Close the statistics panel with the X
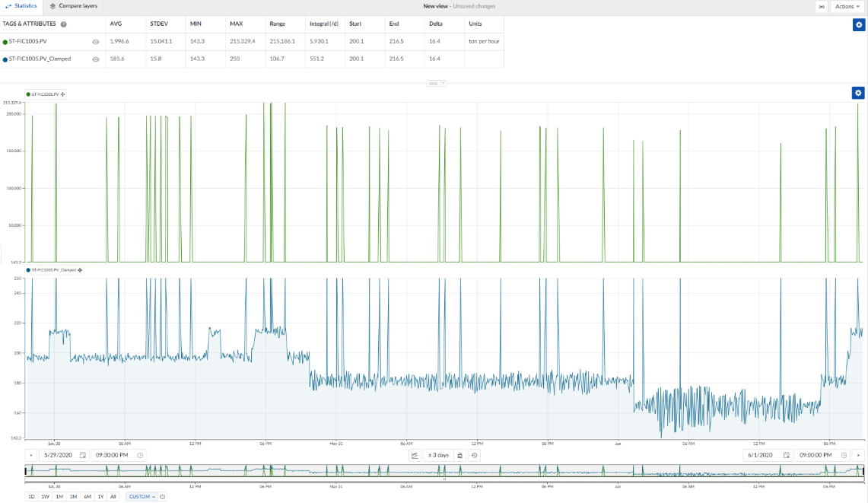This screenshot has width=868, height=503. (x=444, y=83)
